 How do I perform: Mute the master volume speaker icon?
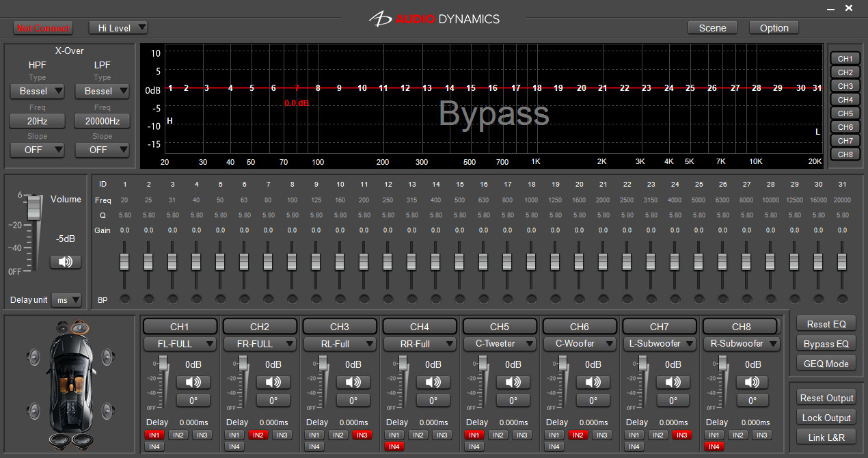pos(65,262)
